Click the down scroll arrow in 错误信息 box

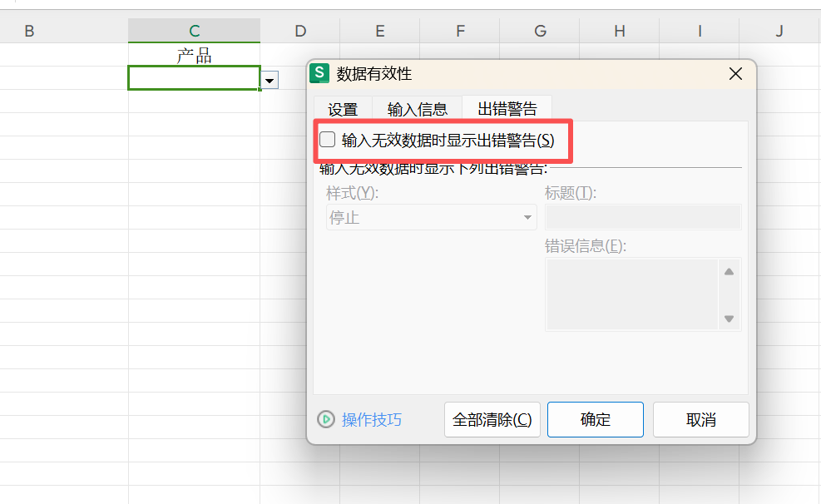pos(729,317)
